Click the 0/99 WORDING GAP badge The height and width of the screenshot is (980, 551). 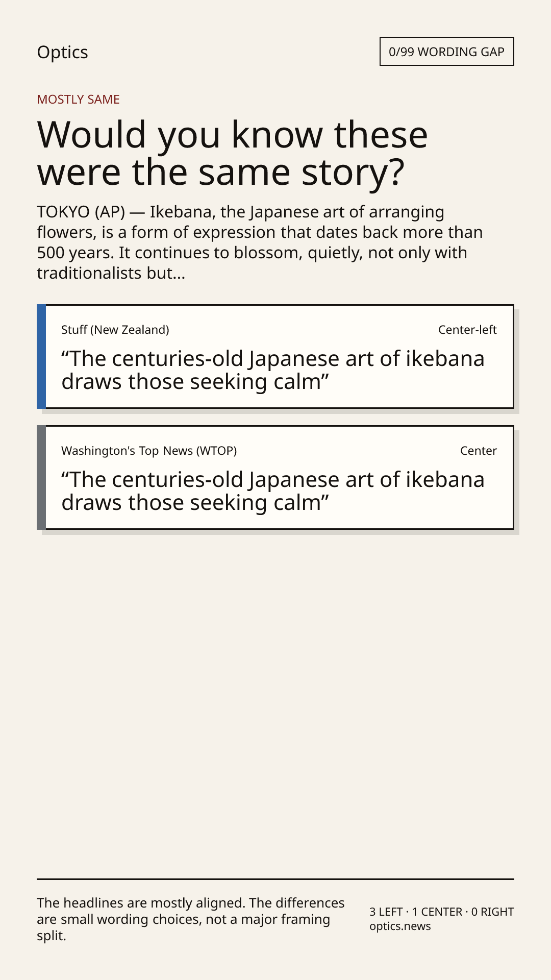coord(446,52)
